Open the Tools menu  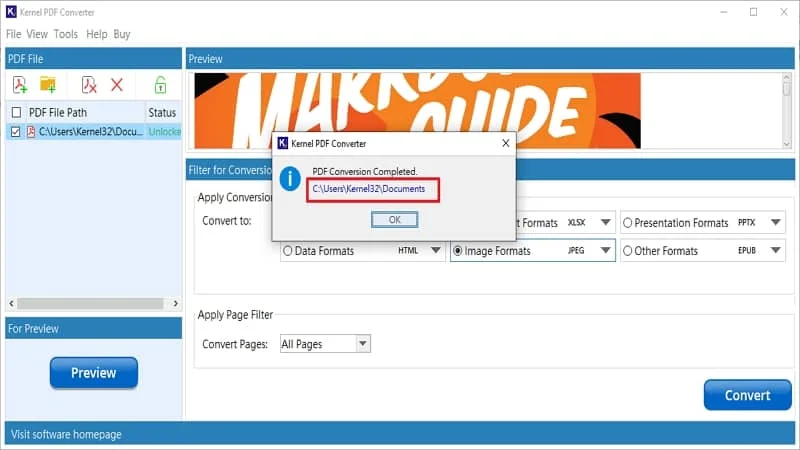click(x=66, y=34)
